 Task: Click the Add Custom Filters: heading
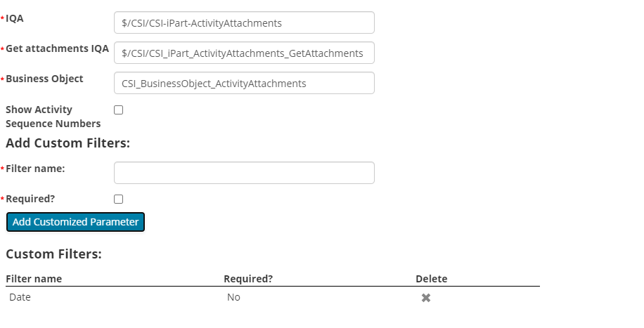pyautogui.click(x=68, y=143)
